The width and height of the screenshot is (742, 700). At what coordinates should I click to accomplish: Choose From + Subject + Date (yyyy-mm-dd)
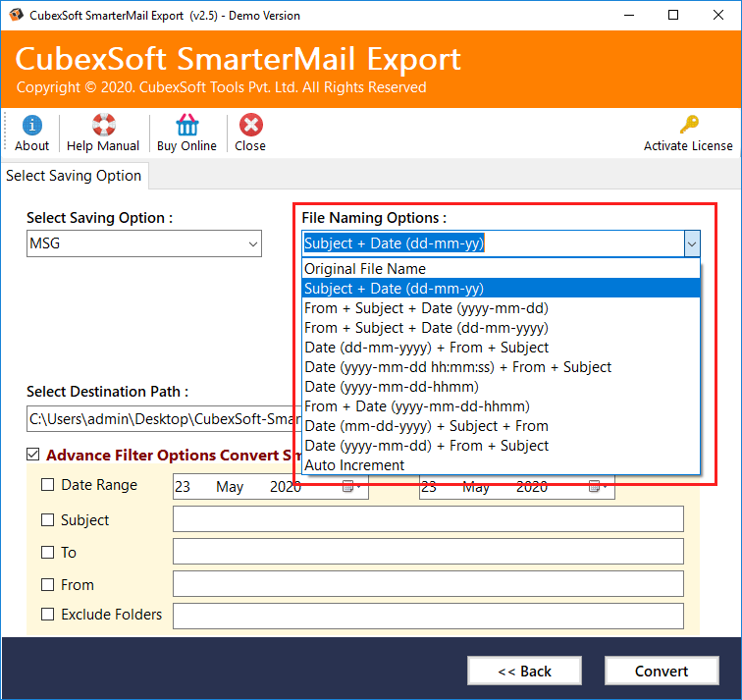click(x=501, y=308)
